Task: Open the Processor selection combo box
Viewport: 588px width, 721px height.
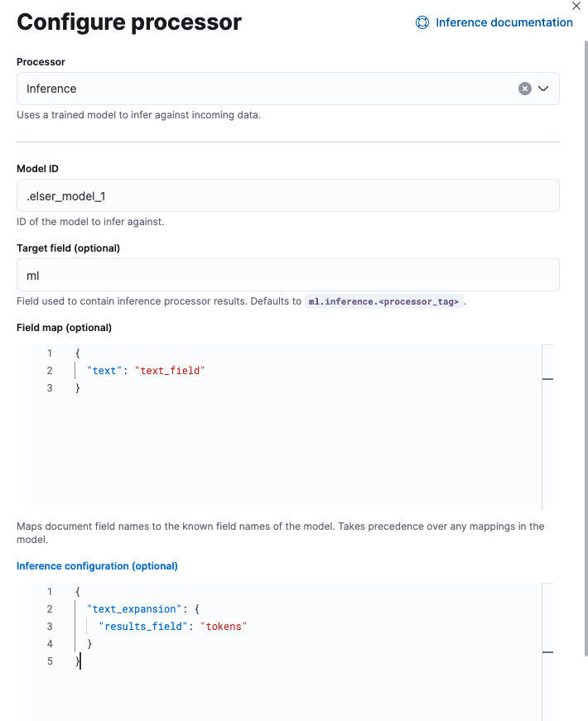Action: pos(248,88)
